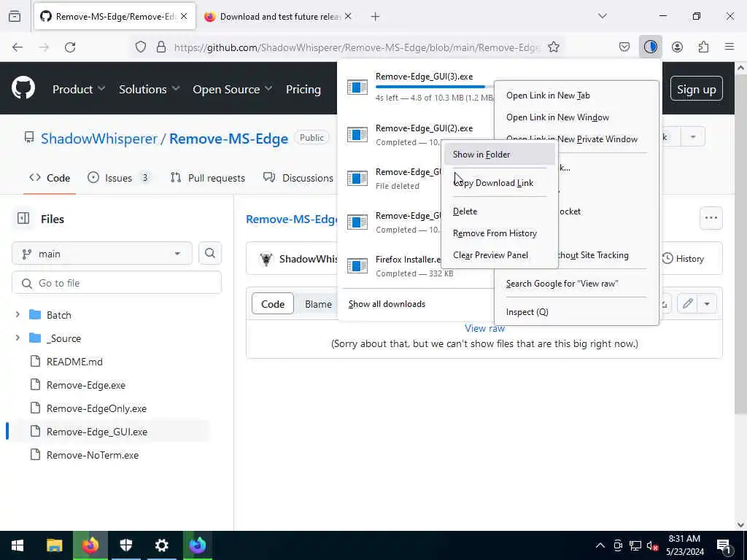
Task: Expand the Solutions navigation dropdown
Action: (x=149, y=89)
